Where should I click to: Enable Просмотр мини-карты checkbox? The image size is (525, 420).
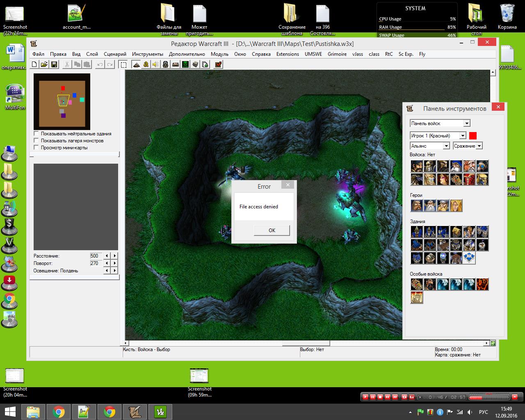coord(36,148)
